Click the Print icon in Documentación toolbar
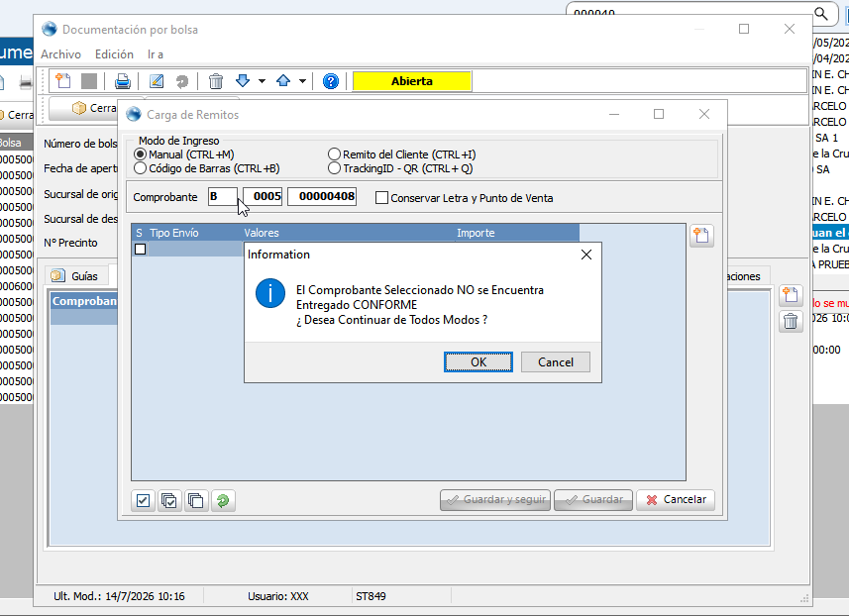The image size is (849, 616). (123, 81)
